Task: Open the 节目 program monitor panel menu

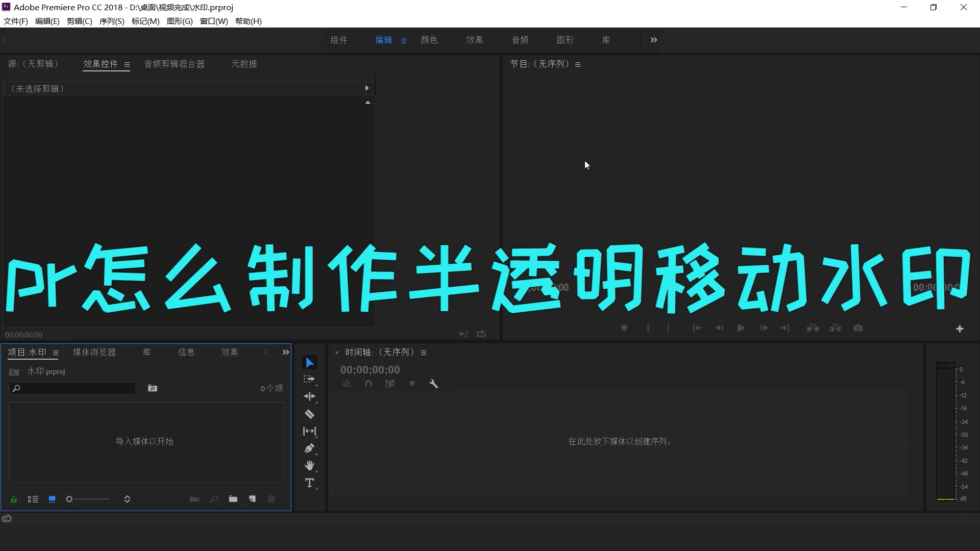Action: pyautogui.click(x=578, y=65)
